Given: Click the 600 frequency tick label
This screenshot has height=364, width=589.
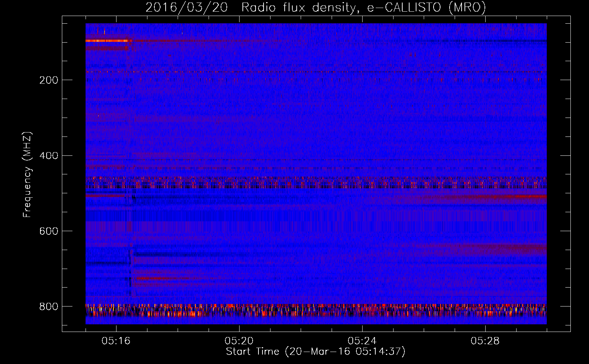Looking at the screenshot, I should (49, 232).
